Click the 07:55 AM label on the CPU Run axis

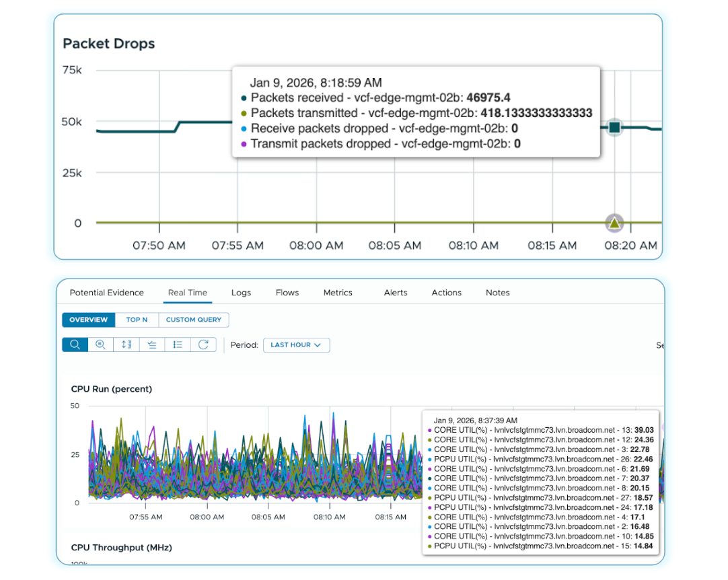[146, 517]
